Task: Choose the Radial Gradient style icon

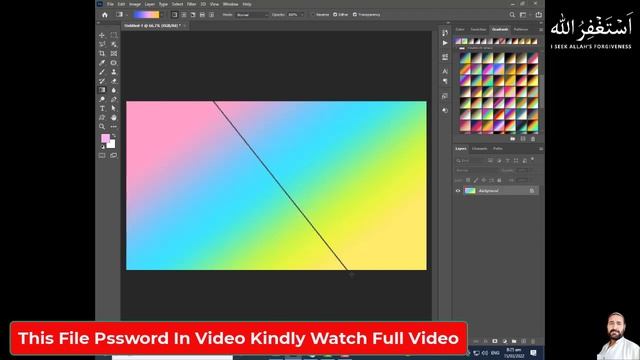Action: 184,15
